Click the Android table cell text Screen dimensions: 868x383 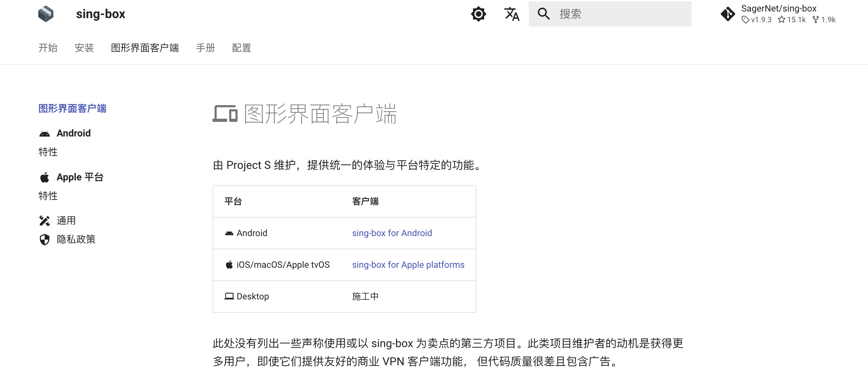(252, 233)
